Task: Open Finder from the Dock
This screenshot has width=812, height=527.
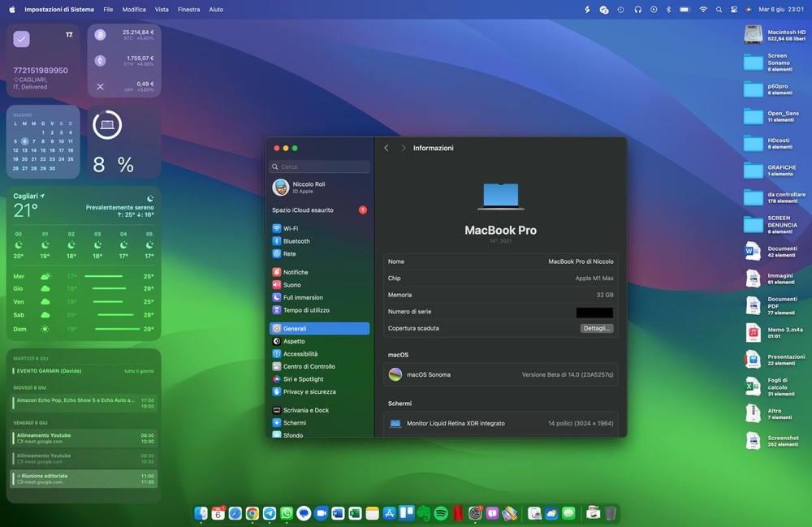Action: coord(201,513)
